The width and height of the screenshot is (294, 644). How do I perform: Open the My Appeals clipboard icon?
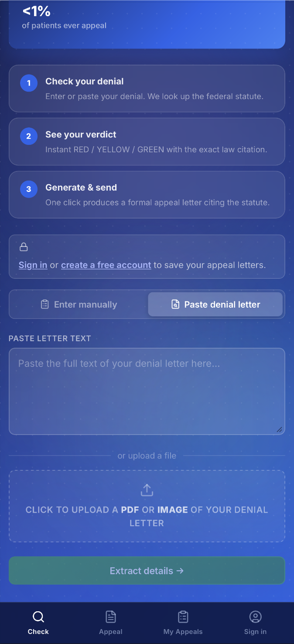pyautogui.click(x=183, y=617)
